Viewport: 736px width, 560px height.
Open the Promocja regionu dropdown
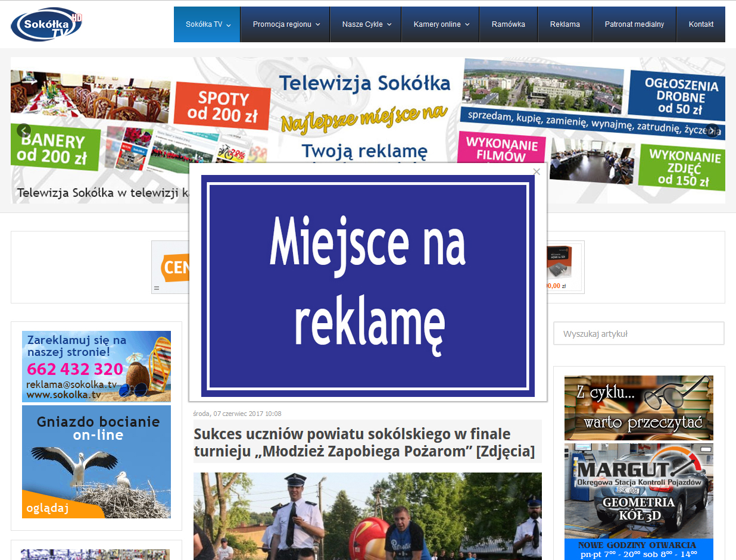coord(286,24)
